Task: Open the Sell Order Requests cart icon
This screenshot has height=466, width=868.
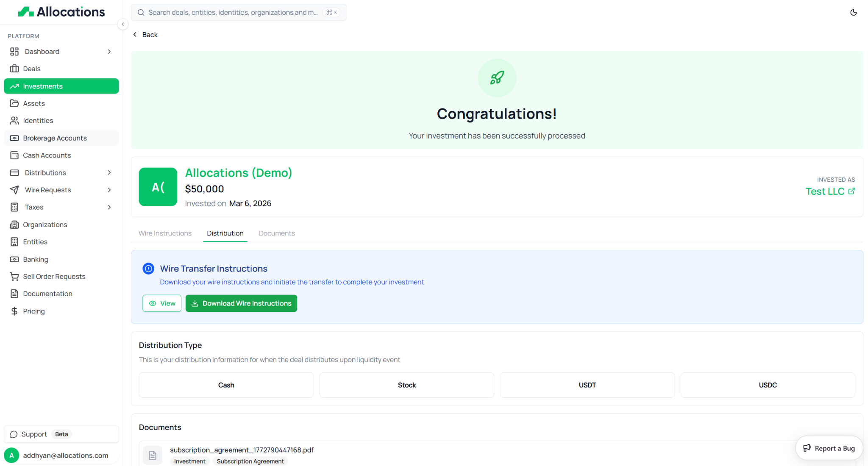Action: click(x=14, y=277)
